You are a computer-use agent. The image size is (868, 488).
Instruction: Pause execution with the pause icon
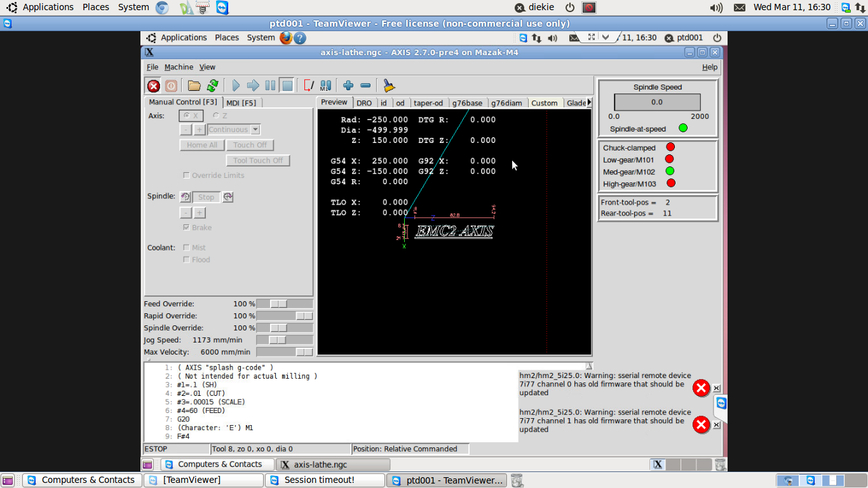point(270,86)
